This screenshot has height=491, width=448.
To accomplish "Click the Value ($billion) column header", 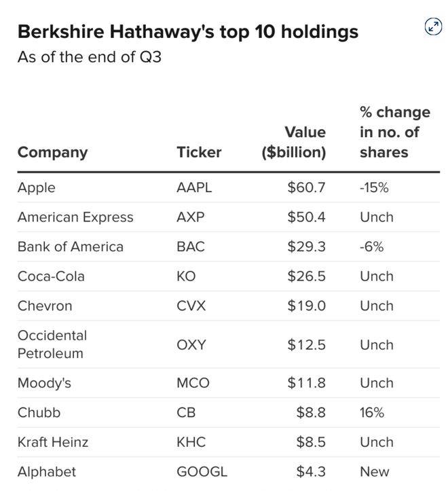I will click(295, 142).
